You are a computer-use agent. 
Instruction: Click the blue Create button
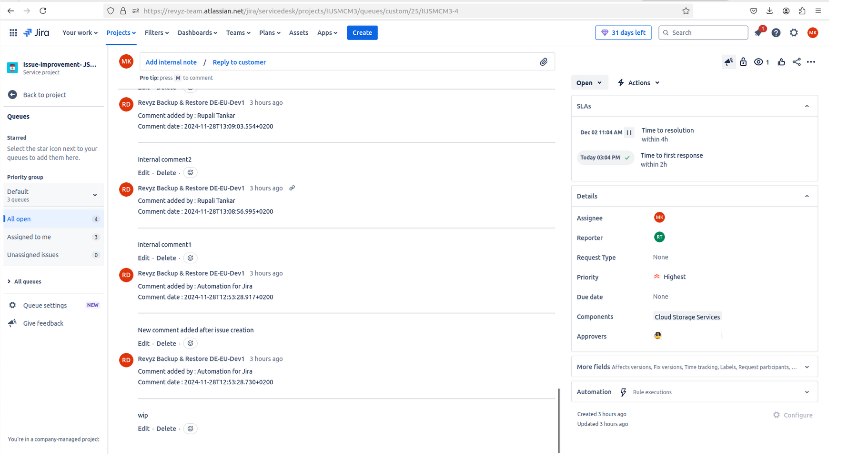362,33
